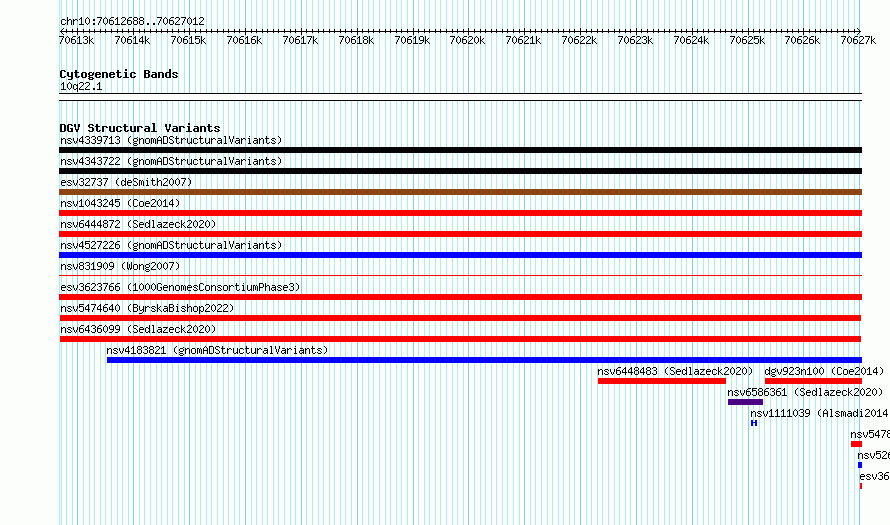Screen dimensions: 890x525
Task: Select the red bar under nsv1043245
Action: (x=460, y=213)
